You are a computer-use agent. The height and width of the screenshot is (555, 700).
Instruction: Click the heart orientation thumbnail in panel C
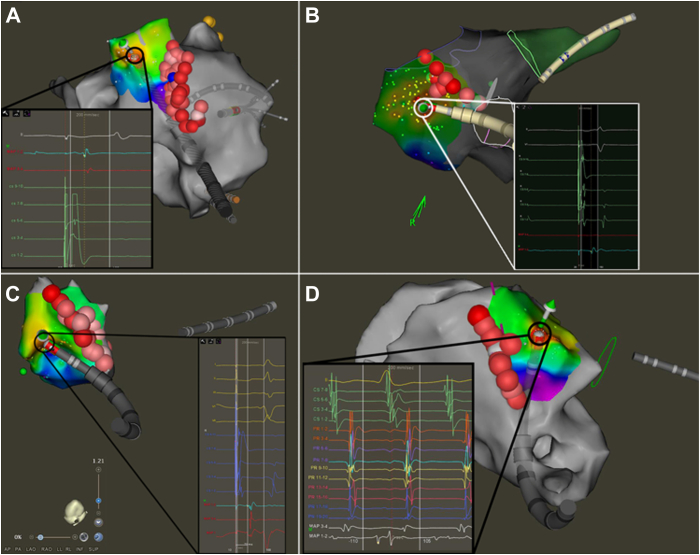[x=76, y=512]
